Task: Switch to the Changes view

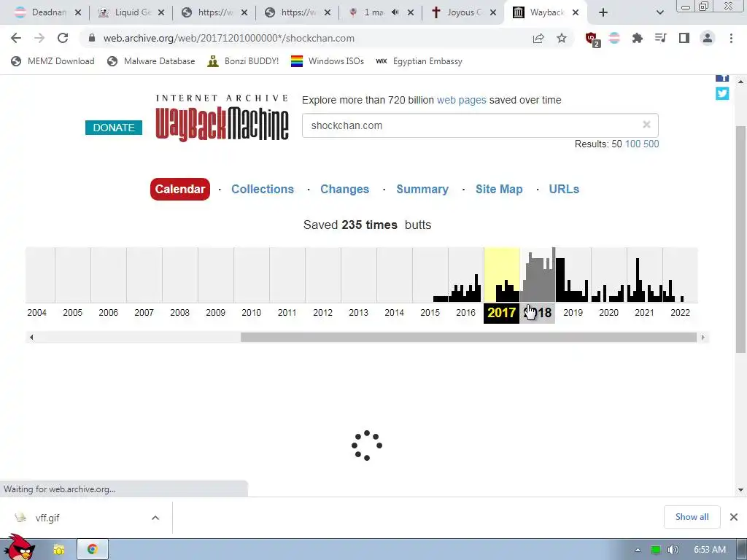Action: tap(344, 189)
